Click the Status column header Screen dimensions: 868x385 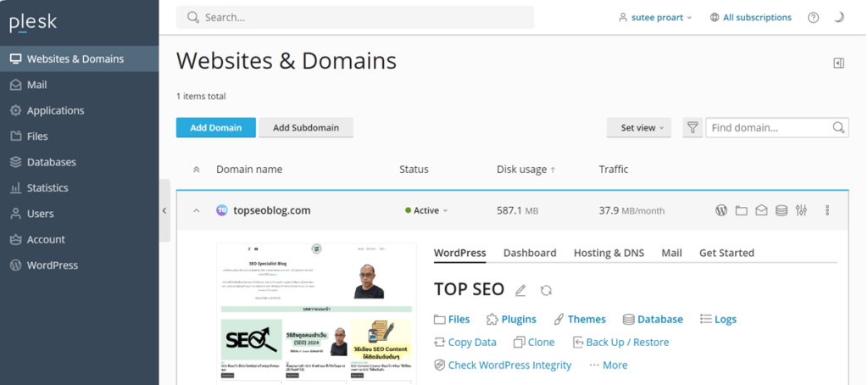414,170
